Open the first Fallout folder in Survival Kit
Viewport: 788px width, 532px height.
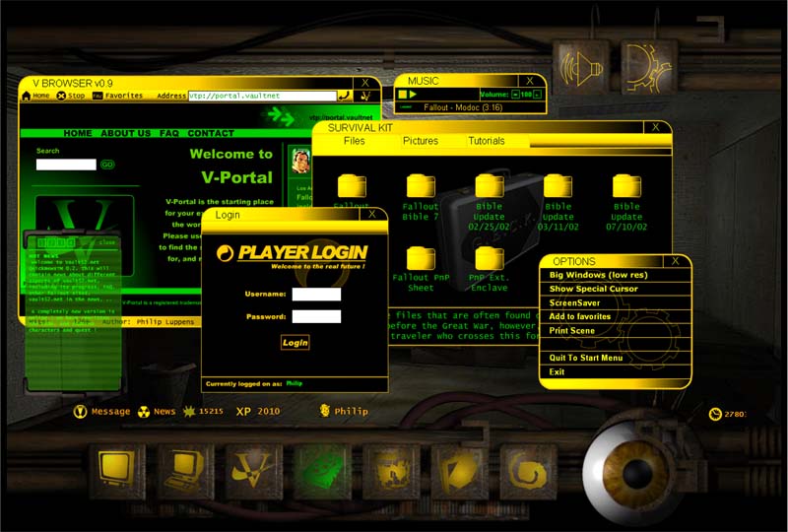(352, 186)
